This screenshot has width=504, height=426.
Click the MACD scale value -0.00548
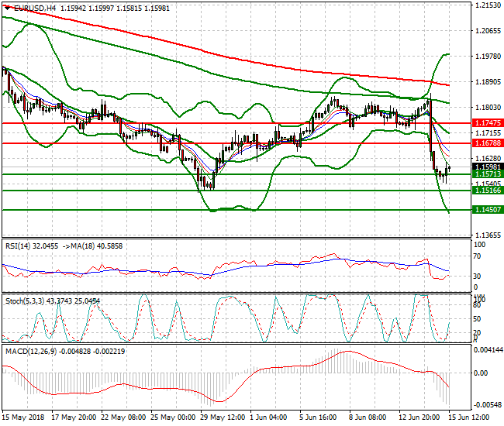[488, 404]
